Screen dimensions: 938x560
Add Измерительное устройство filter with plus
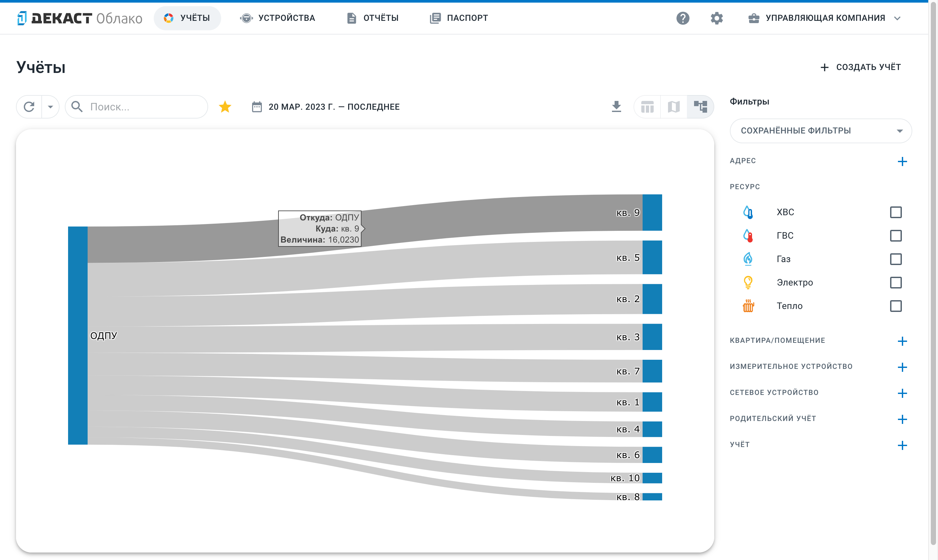902,367
